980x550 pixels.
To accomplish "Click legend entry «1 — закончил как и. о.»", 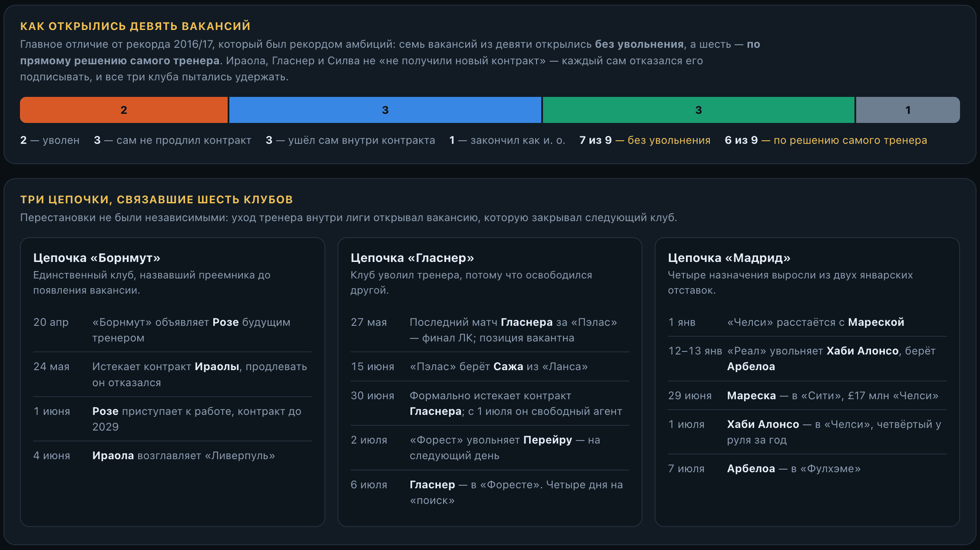I will 507,140.
